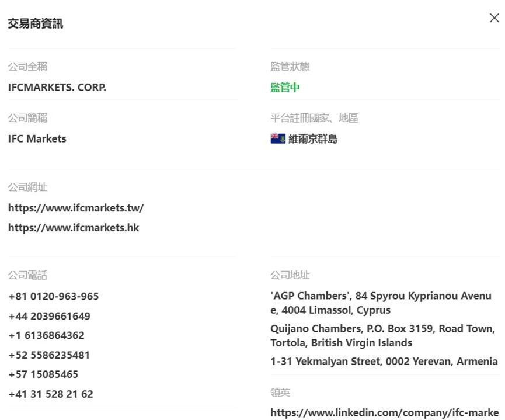Click the 公司地址 field label
Image resolution: width=505 pixels, height=420 pixels.
click(290, 275)
